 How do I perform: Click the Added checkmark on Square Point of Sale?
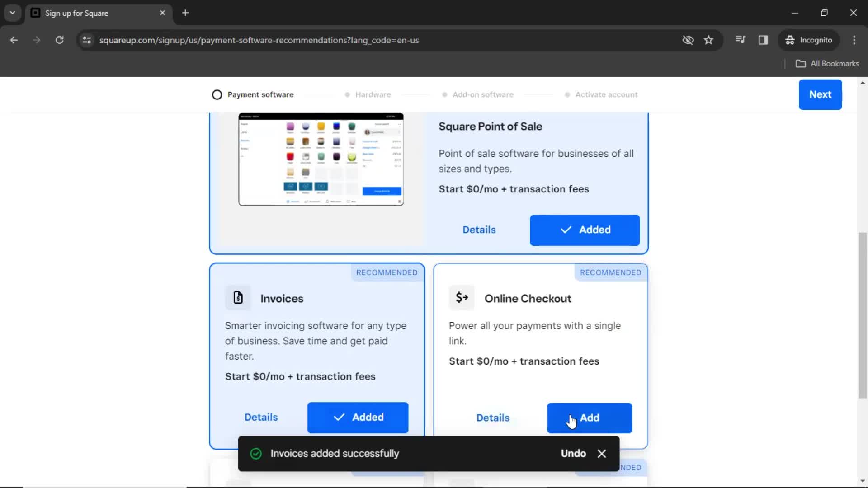[x=566, y=230]
